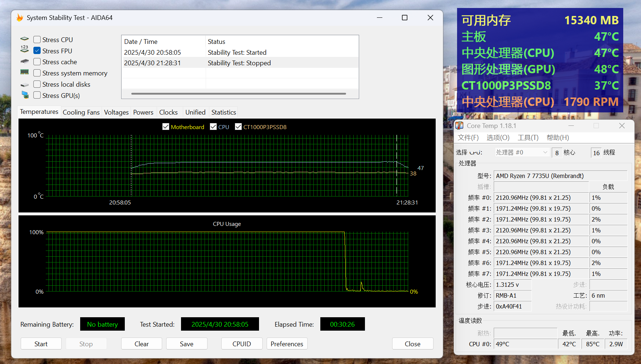Switch to the Statistics tab

click(x=224, y=112)
